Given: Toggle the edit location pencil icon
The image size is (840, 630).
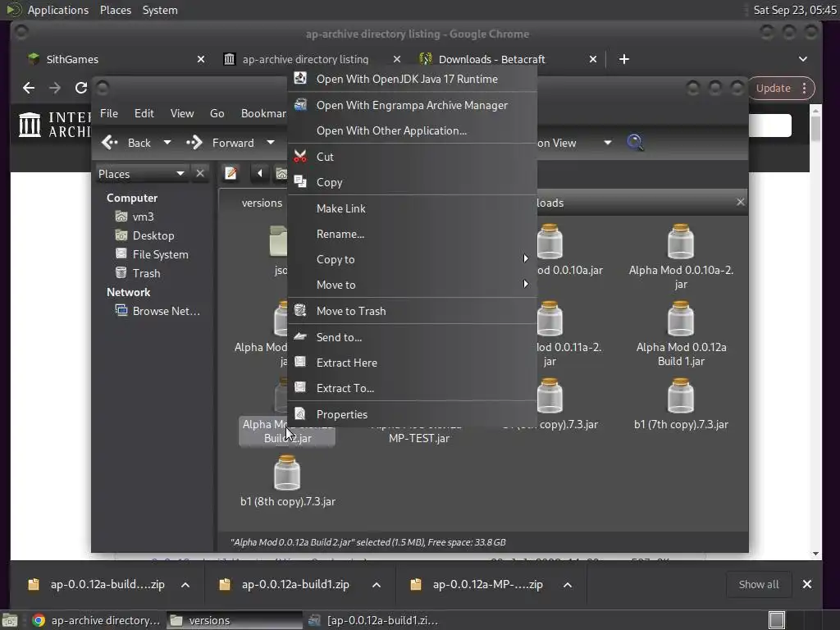Looking at the screenshot, I should pos(231,174).
